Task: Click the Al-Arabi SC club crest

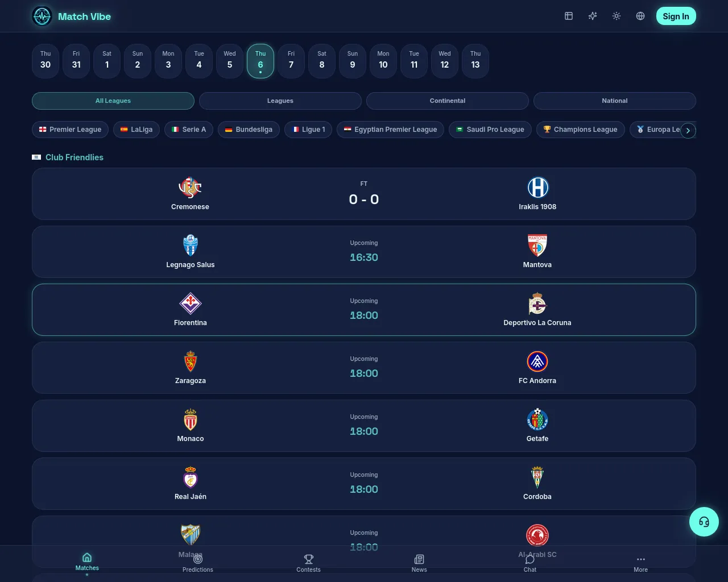Action: click(537, 535)
